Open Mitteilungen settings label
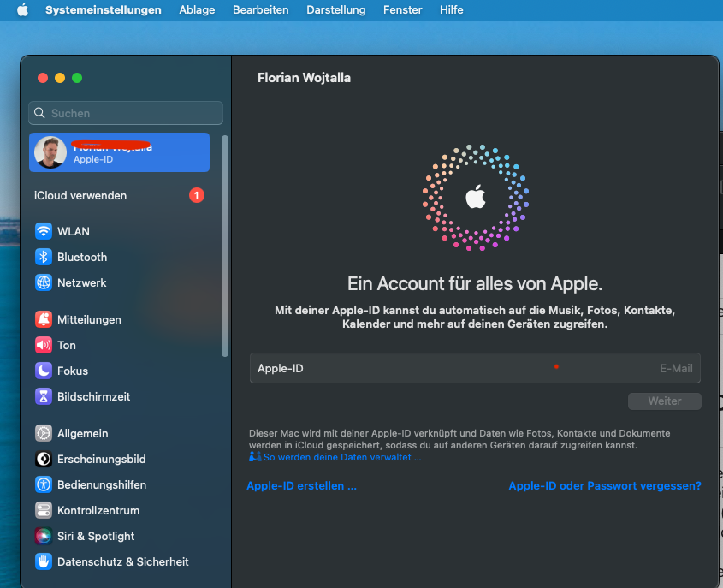 (x=89, y=319)
